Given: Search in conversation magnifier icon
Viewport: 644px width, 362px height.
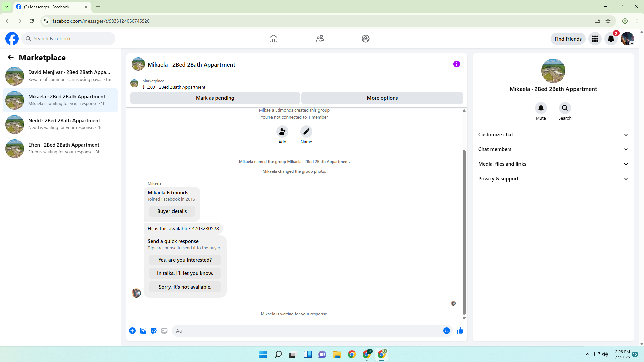Looking at the screenshot, I should [x=565, y=108].
